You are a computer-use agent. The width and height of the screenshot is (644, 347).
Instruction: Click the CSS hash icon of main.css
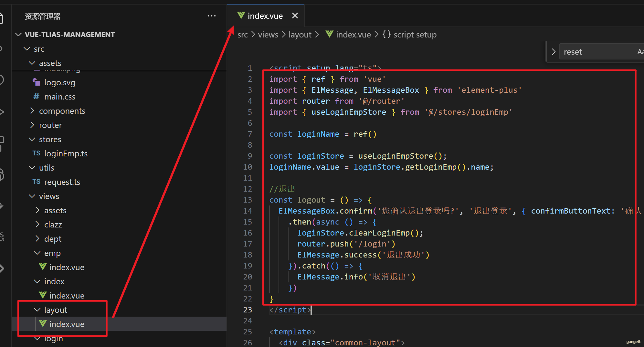tap(36, 96)
